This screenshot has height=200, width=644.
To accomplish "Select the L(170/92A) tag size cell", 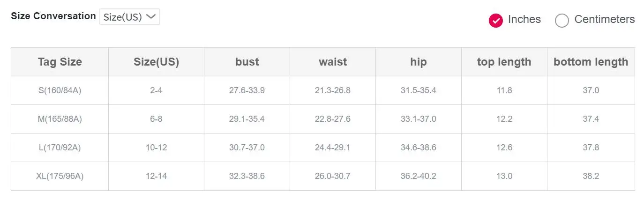I will [60, 148].
